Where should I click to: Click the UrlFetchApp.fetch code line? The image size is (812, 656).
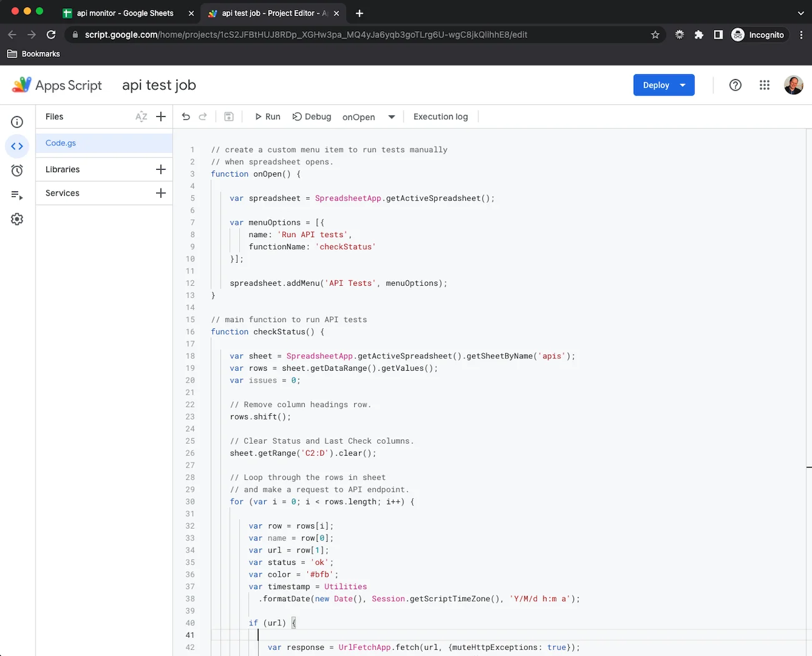423,648
